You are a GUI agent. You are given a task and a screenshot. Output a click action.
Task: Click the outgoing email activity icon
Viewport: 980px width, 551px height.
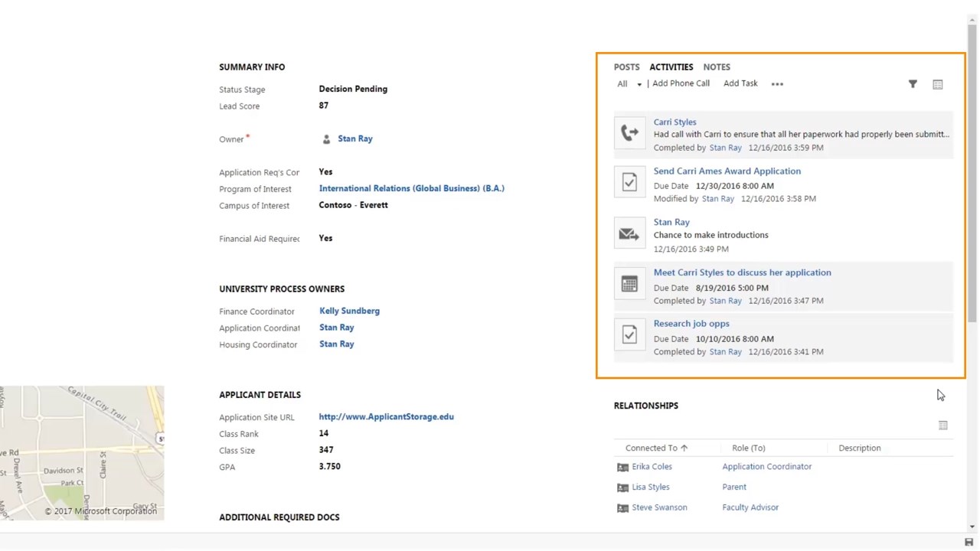(x=629, y=234)
